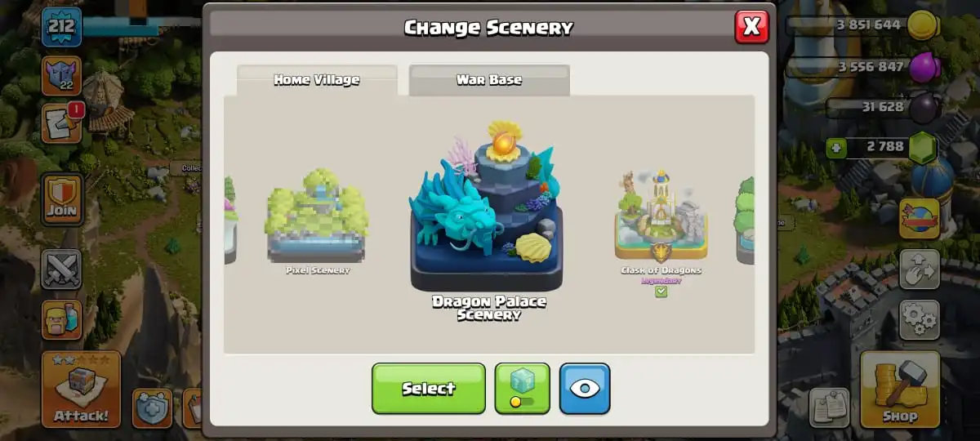Choose the Clash of Dragons scenery thumbnail
This screenshot has height=441, width=980.
[661, 216]
